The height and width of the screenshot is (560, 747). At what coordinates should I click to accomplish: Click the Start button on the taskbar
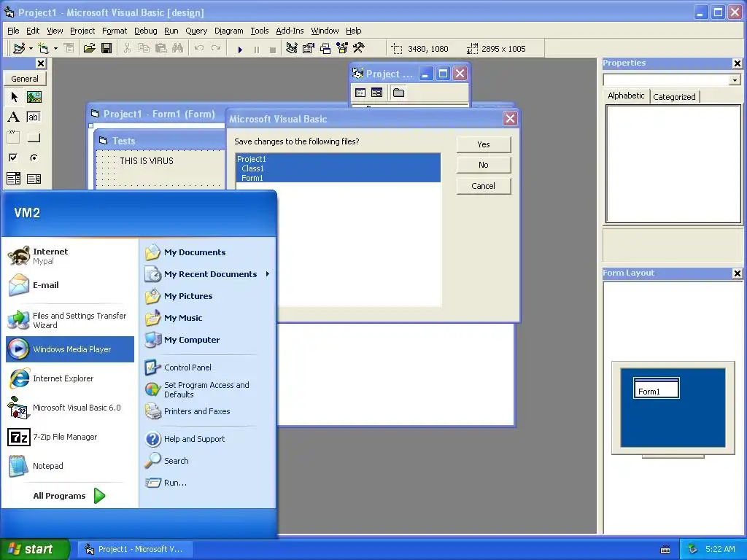[34, 549]
